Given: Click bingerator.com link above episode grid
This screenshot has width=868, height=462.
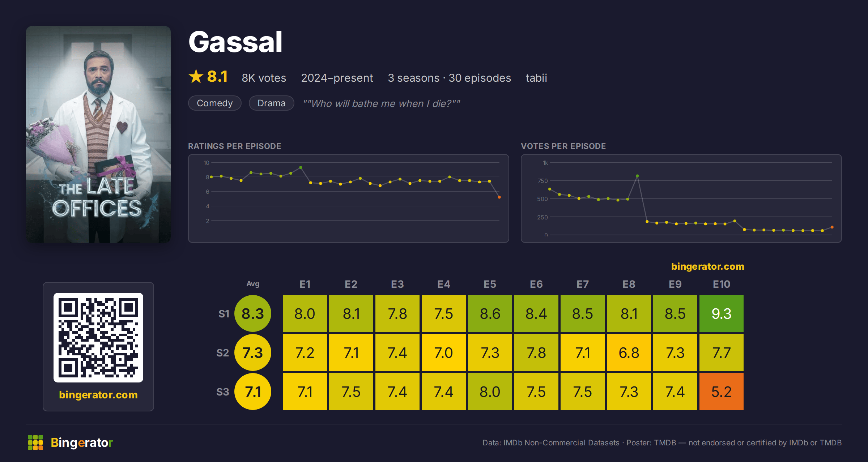Looking at the screenshot, I should click(708, 266).
